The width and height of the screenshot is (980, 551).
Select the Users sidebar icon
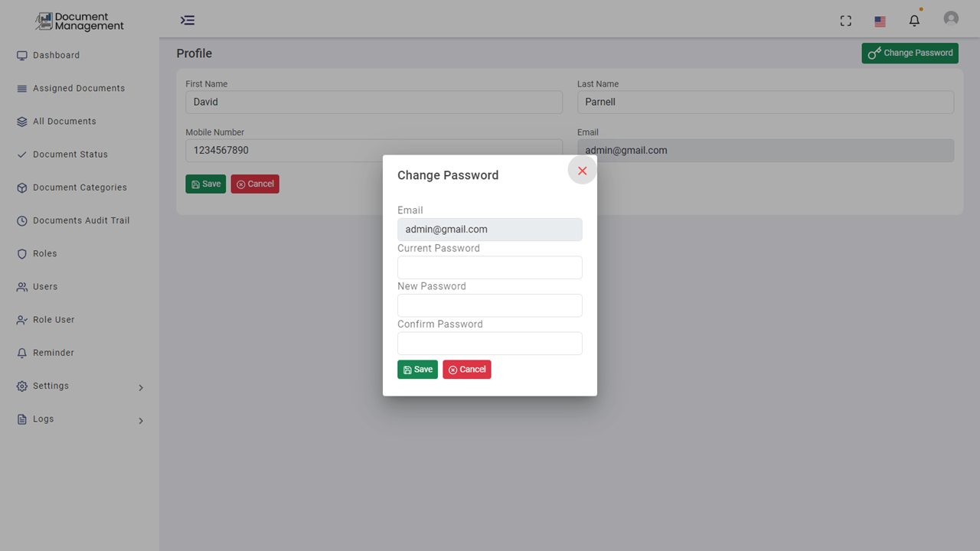coord(22,286)
